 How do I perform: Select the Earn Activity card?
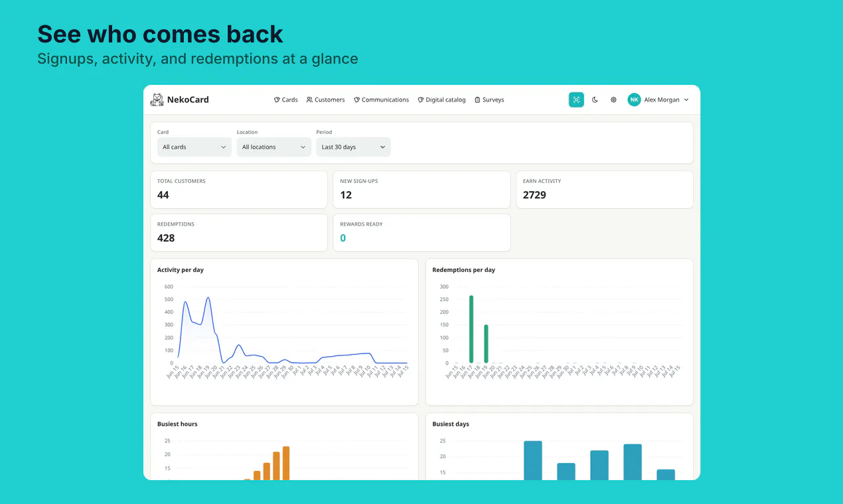click(605, 190)
